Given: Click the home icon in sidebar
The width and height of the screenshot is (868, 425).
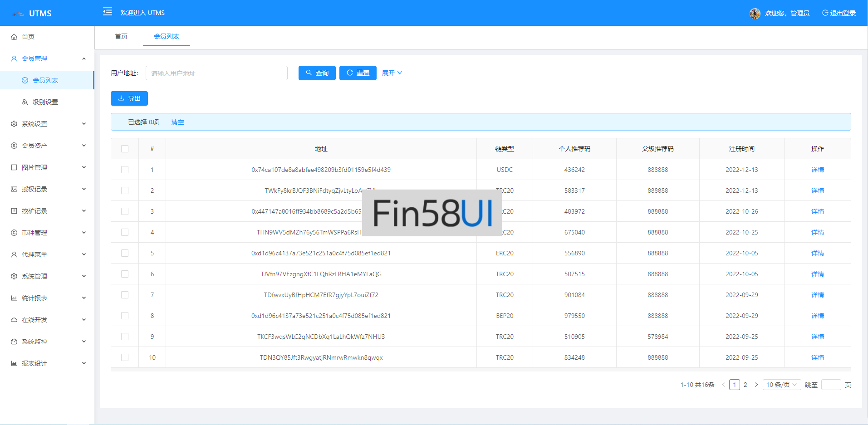Looking at the screenshot, I should click(14, 37).
